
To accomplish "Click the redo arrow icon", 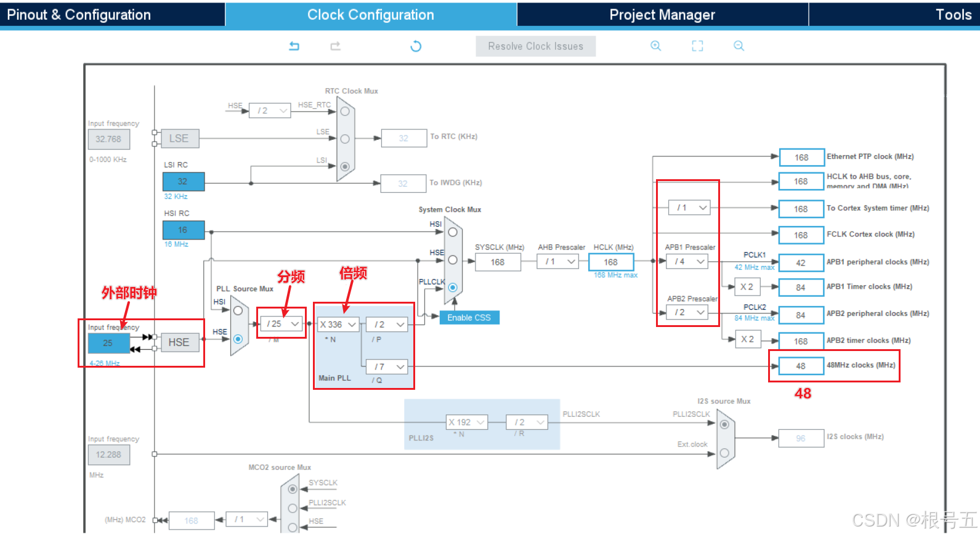I will coord(335,46).
